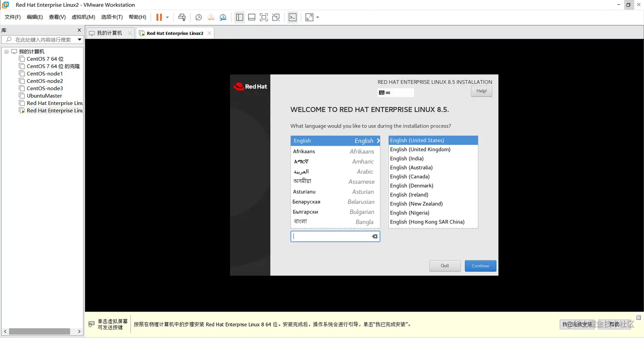Select Bangla in the language list
The width and height of the screenshot is (644, 338).
(335, 222)
